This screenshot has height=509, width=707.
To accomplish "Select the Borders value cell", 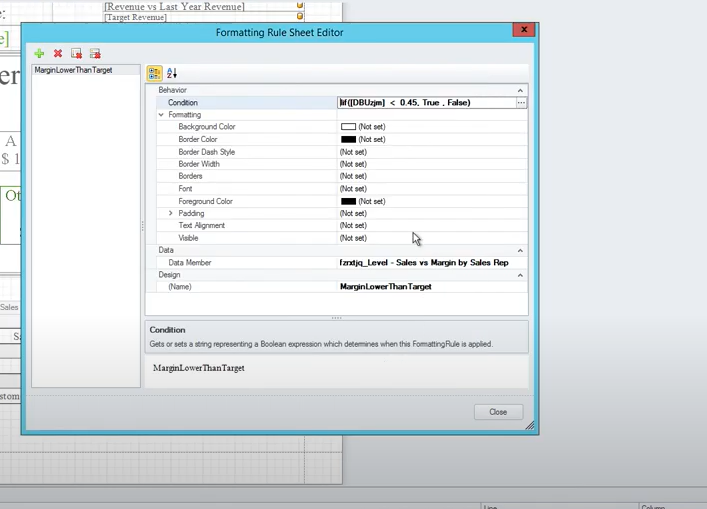I will tap(432, 176).
